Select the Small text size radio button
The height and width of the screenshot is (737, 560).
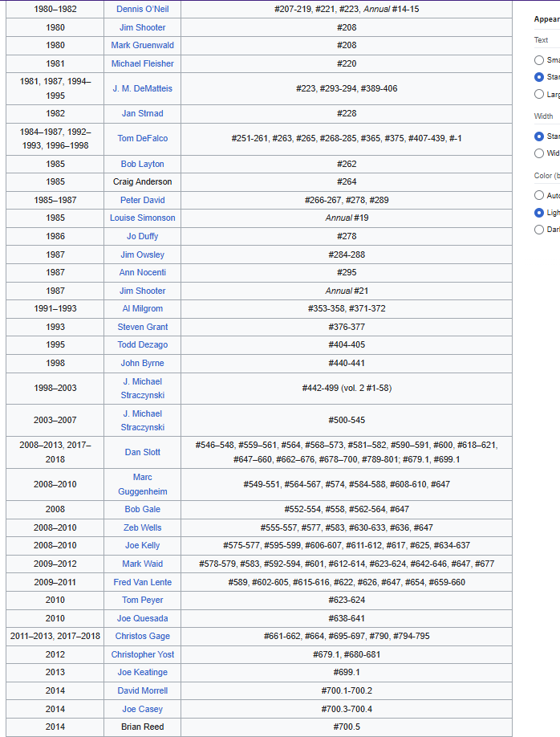coord(539,60)
